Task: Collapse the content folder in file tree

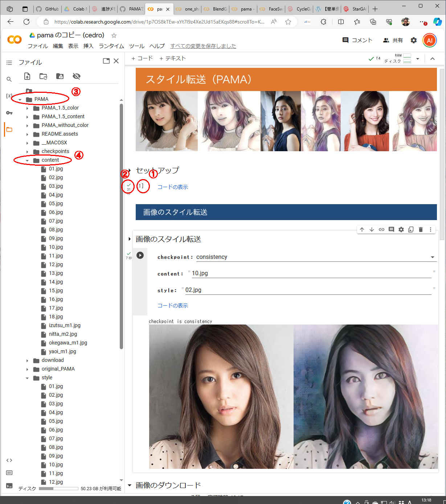Action: click(27, 160)
